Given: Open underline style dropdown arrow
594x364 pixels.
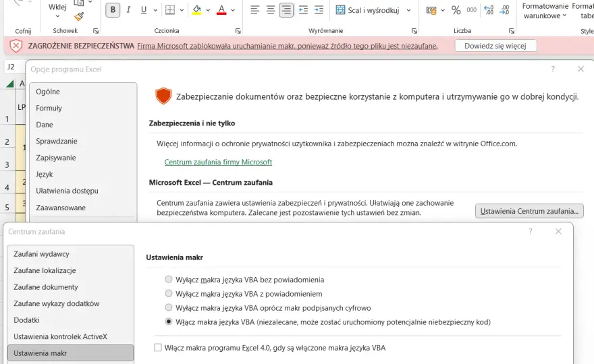Looking at the screenshot, I should [155, 11].
